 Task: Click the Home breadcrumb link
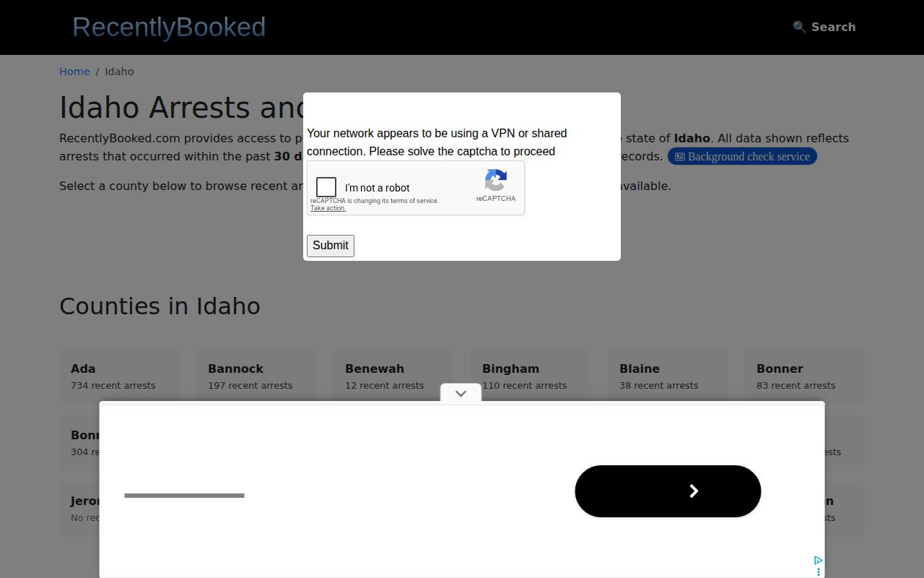coord(74,72)
